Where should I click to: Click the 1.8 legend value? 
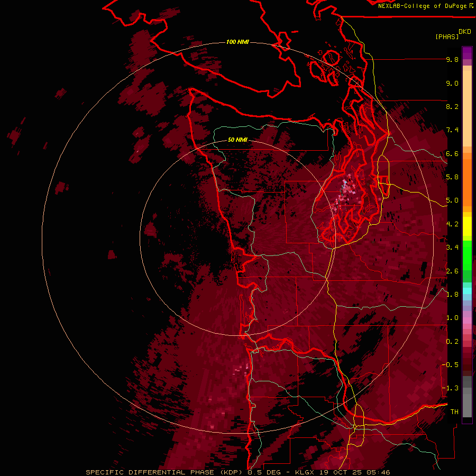[452, 295]
